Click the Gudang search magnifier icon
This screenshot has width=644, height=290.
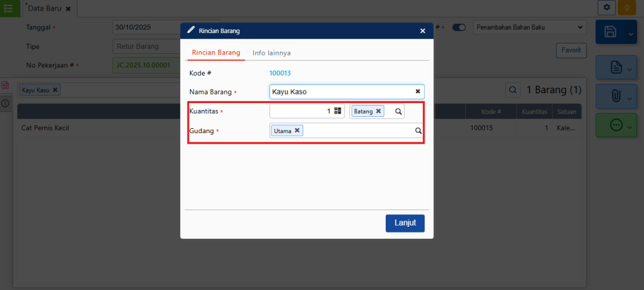coord(418,131)
